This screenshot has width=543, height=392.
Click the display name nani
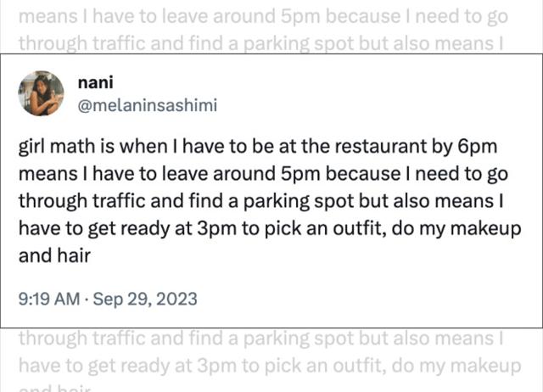click(96, 82)
